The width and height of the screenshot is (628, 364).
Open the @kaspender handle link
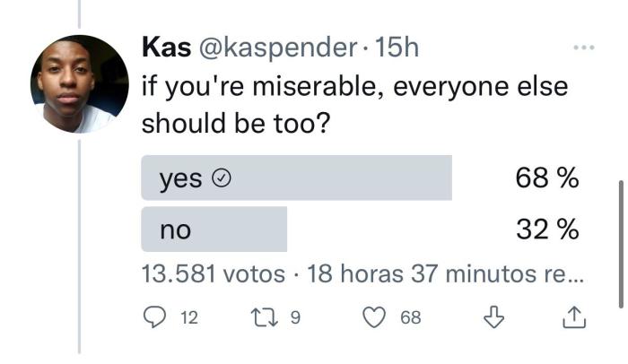[275, 48]
